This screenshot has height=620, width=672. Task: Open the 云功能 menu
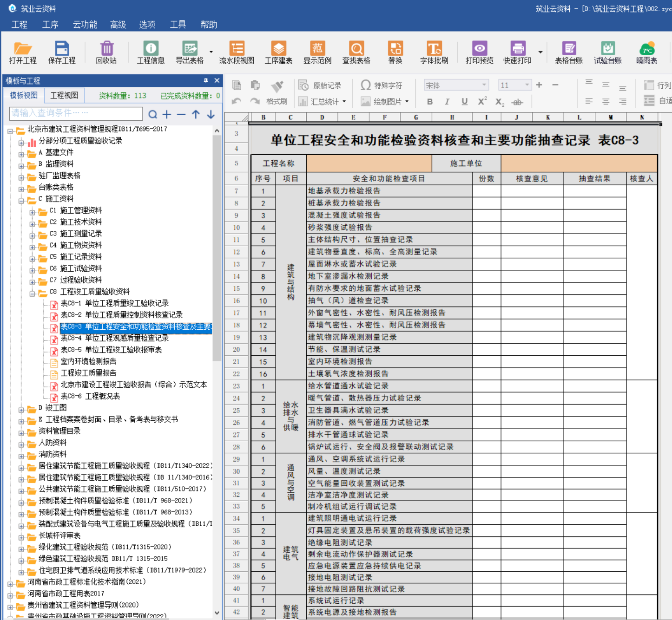tap(85, 25)
